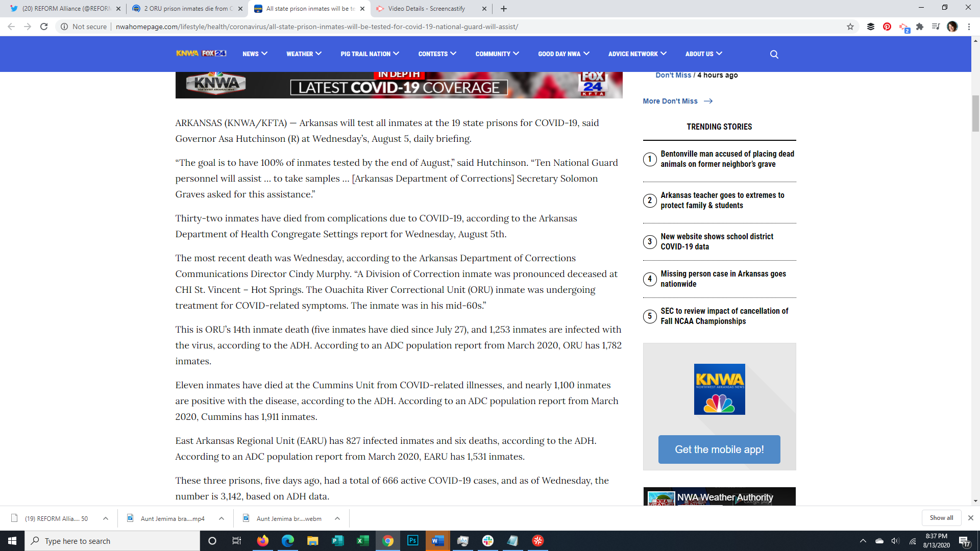Image resolution: width=980 pixels, height=551 pixels.
Task: Open Photoshop from the taskbar
Action: coord(412,541)
